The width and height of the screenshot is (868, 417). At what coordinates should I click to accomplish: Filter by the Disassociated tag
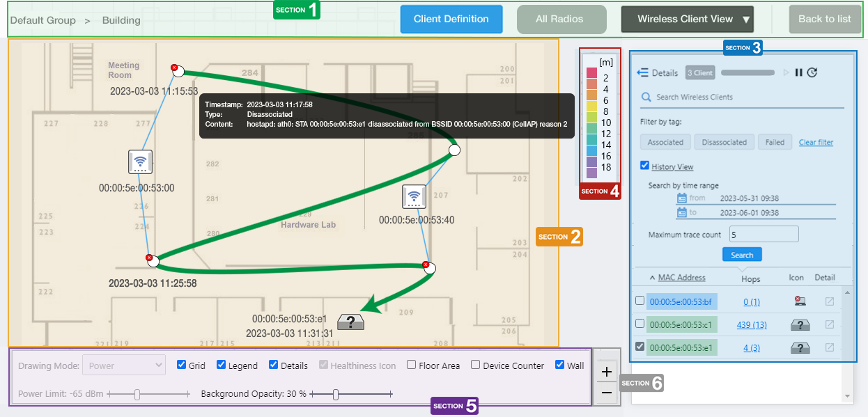pos(724,142)
